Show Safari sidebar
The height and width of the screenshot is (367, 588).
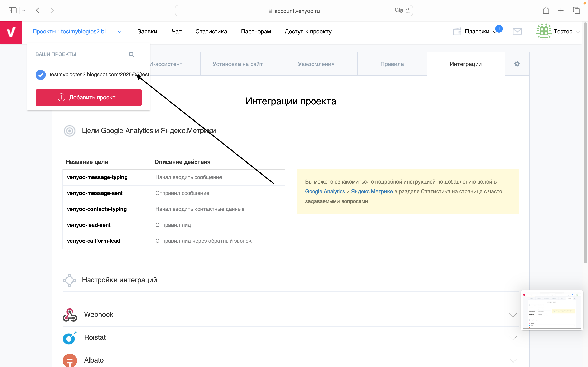12,10
